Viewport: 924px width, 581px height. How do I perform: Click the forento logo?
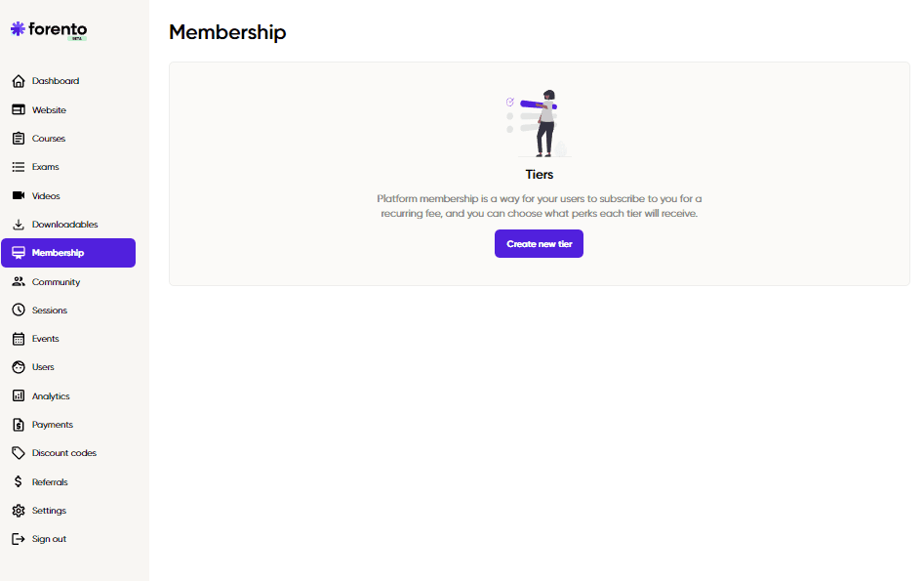49,30
